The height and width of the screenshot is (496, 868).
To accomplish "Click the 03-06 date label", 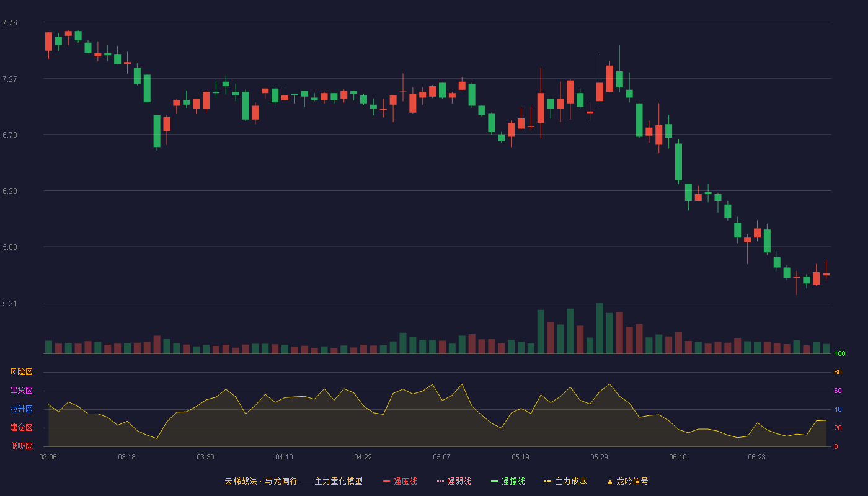I will (x=48, y=457).
